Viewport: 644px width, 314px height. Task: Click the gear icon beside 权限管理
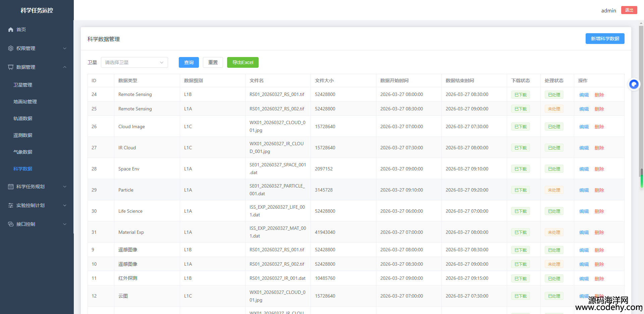tap(11, 48)
